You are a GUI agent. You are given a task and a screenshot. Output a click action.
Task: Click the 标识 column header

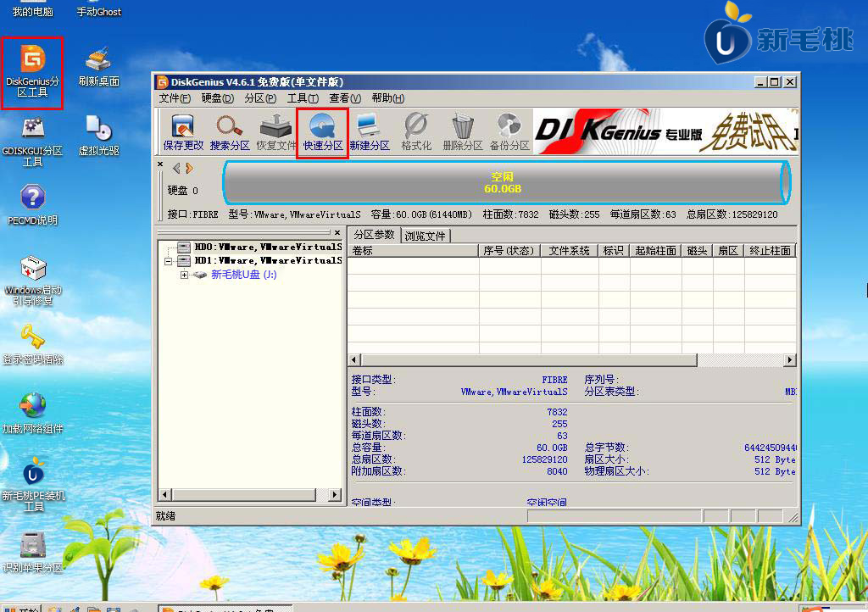point(613,251)
